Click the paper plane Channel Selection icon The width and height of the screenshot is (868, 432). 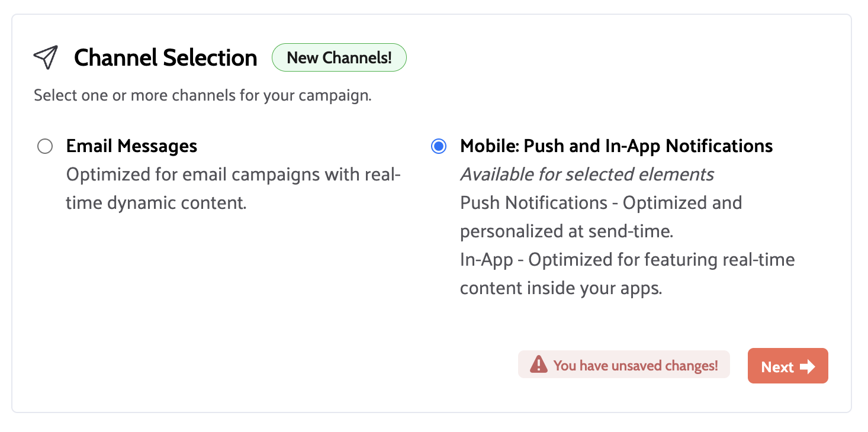[x=46, y=57]
